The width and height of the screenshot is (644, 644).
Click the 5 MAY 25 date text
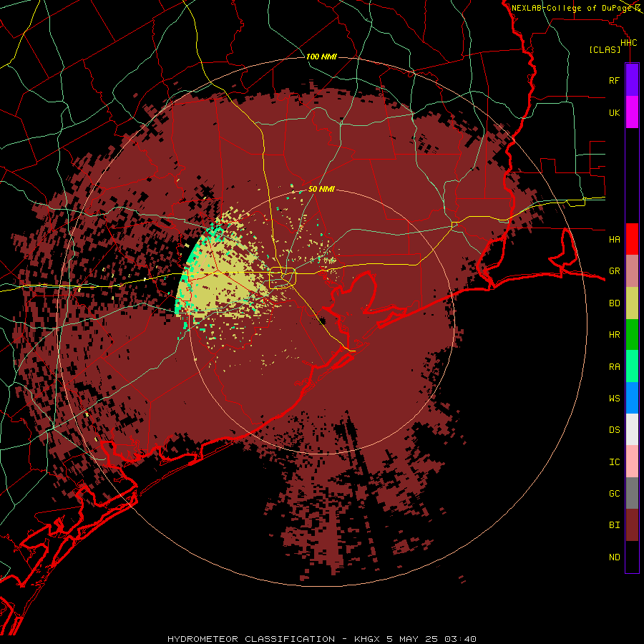point(414,639)
